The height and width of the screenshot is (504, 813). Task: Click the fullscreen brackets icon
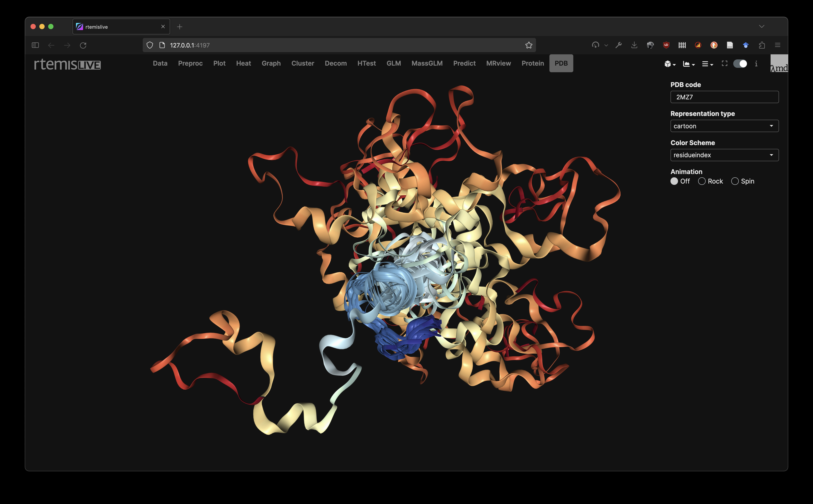click(x=724, y=63)
